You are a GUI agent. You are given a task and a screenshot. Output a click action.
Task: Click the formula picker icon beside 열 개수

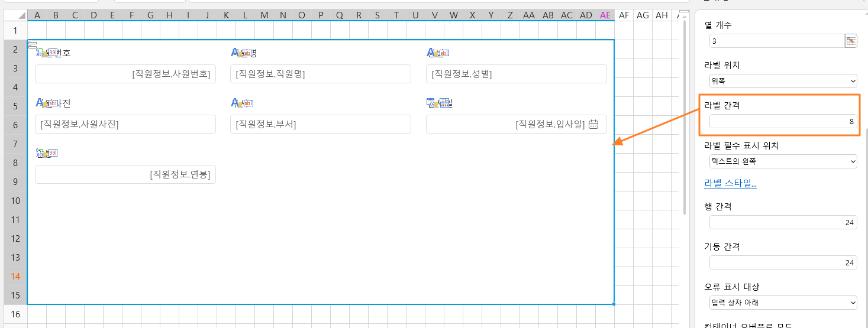(x=851, y=41)
